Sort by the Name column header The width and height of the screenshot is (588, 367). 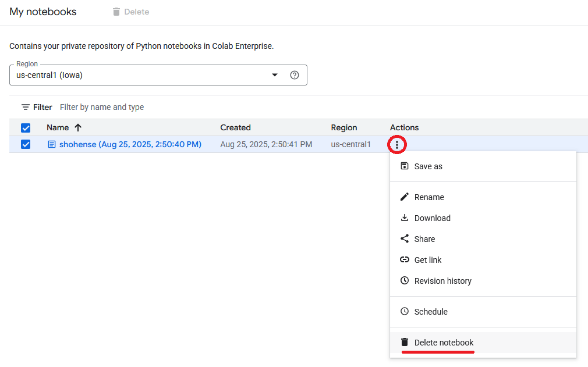(58, 127)
